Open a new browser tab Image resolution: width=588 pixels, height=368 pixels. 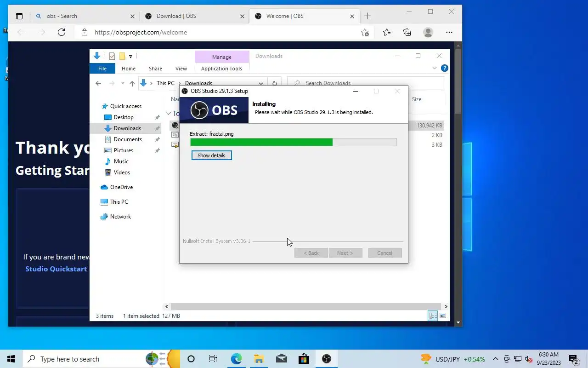367,16
